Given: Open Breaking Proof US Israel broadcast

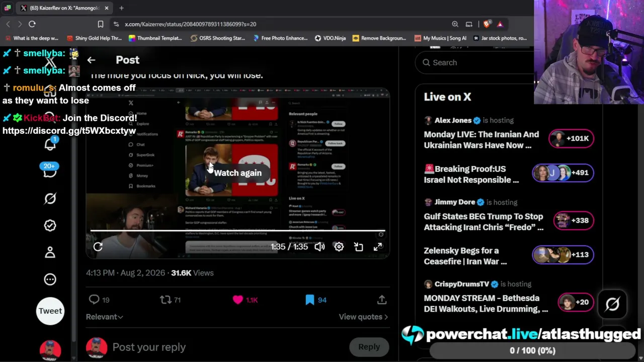Looking at the screenshot, I should (x=471, y=174).
